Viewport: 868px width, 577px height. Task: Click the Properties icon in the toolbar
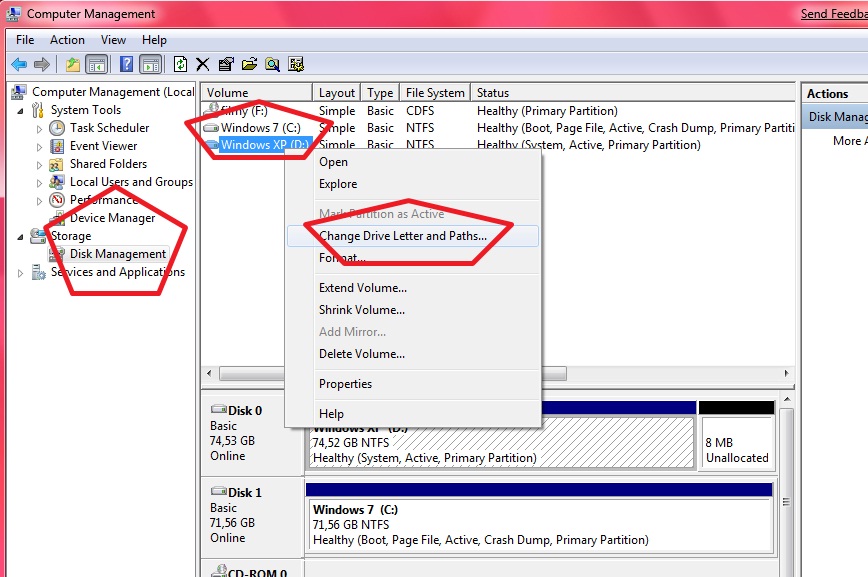pos(226,64)
